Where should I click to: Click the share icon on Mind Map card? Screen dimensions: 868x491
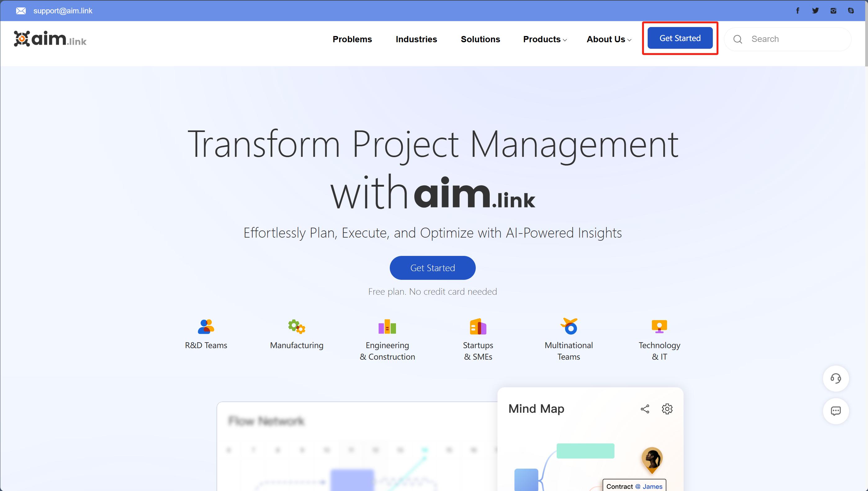tap(645, 409)
